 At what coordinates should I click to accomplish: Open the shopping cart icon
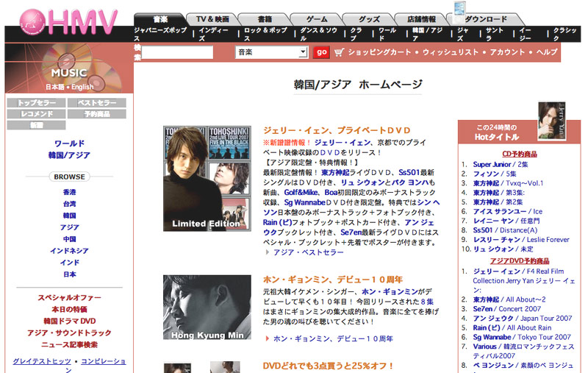click(339, 52)
